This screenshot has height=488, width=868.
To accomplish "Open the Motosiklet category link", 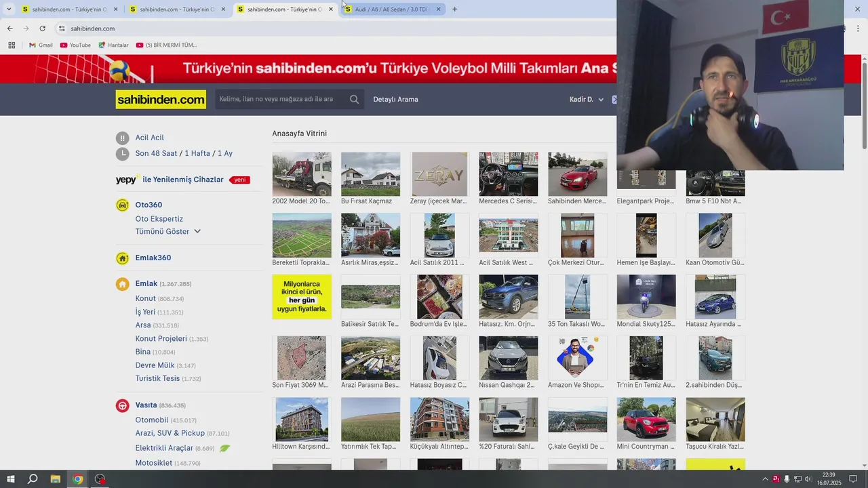I will pyautogui.click(x=154, y=463).
